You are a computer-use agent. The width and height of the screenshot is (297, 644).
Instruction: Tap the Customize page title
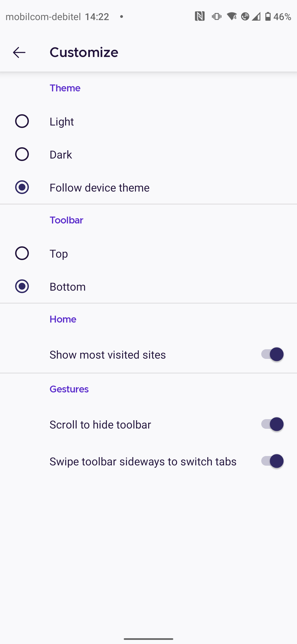(84, 52)
